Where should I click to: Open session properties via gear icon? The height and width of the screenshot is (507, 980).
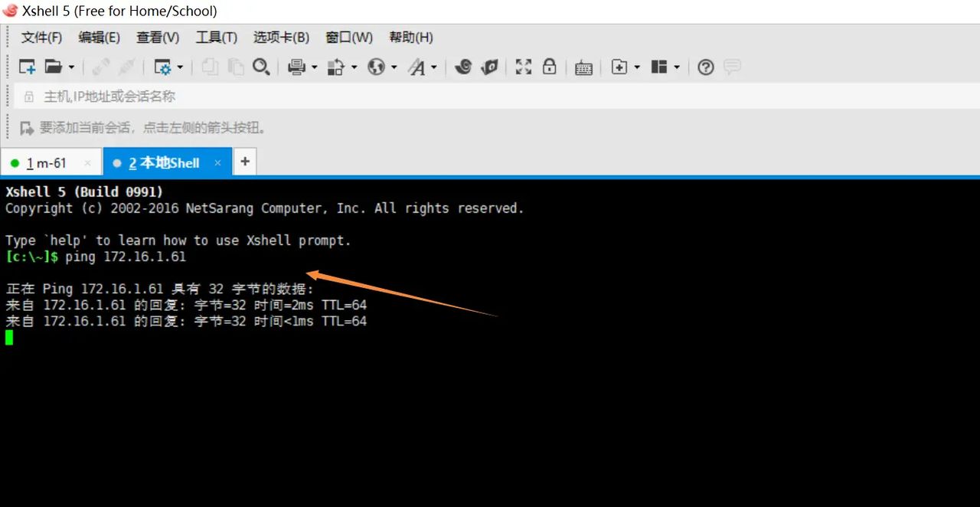pyautogui.click(x=164, y=67)
